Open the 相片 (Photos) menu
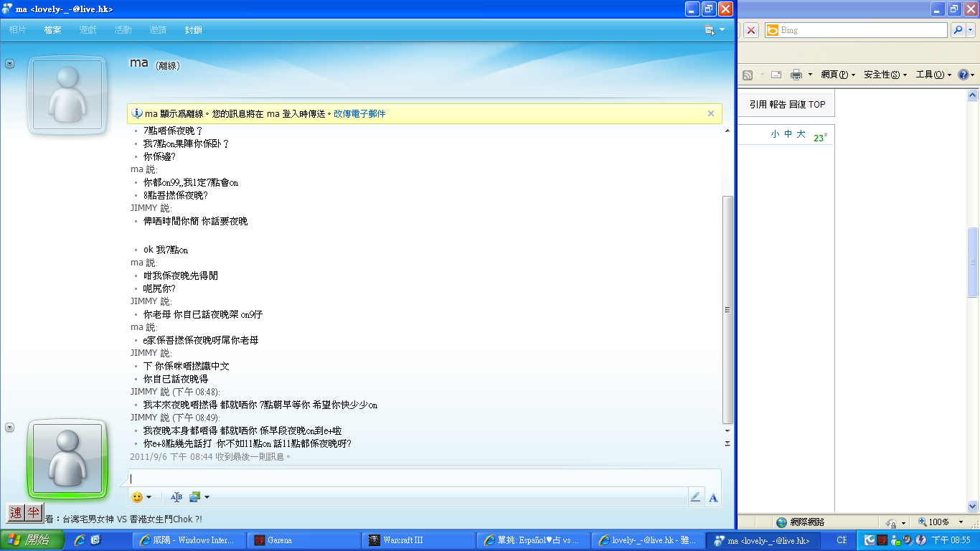This screenshot has width=980, height=551. click(18, 30)
